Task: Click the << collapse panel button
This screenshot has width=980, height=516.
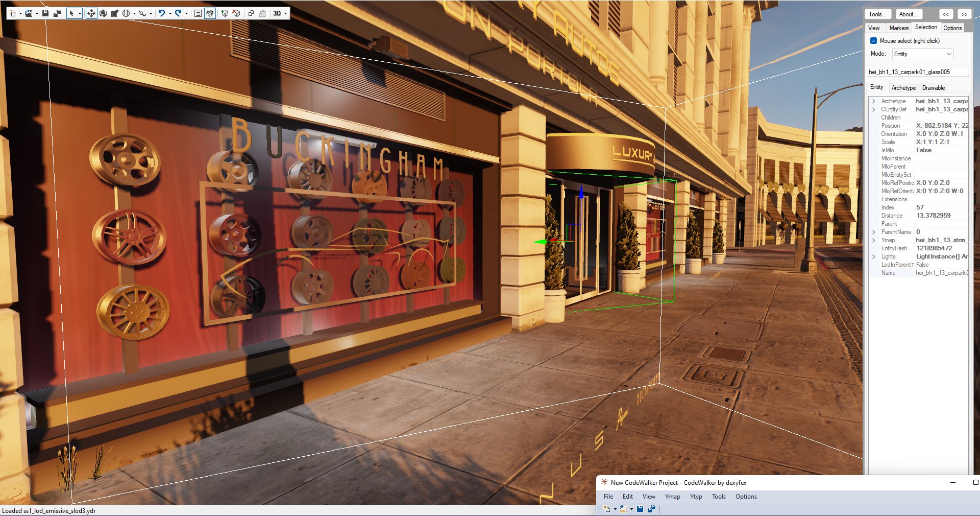Action: [946, 14]
